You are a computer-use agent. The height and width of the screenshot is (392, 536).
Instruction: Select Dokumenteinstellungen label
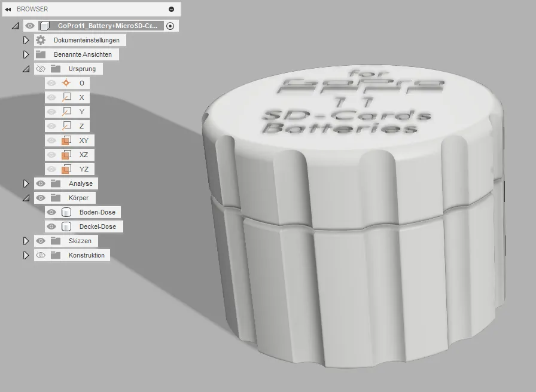pos(87,40)
